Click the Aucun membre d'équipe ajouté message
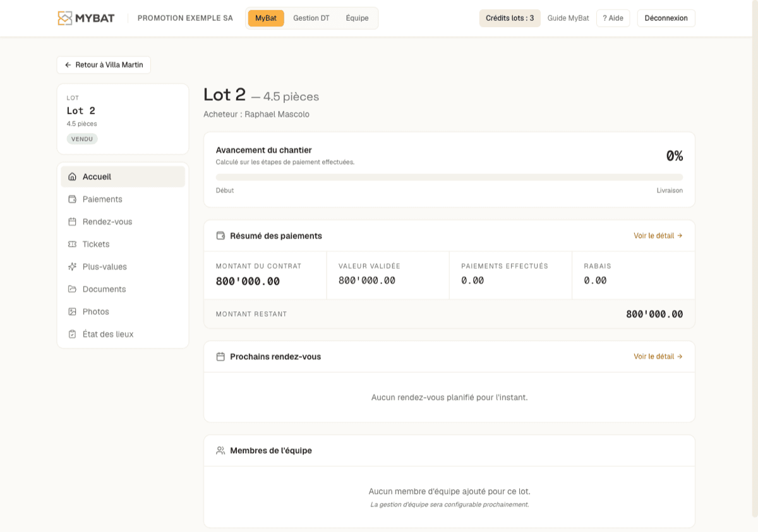 (449, 491)
